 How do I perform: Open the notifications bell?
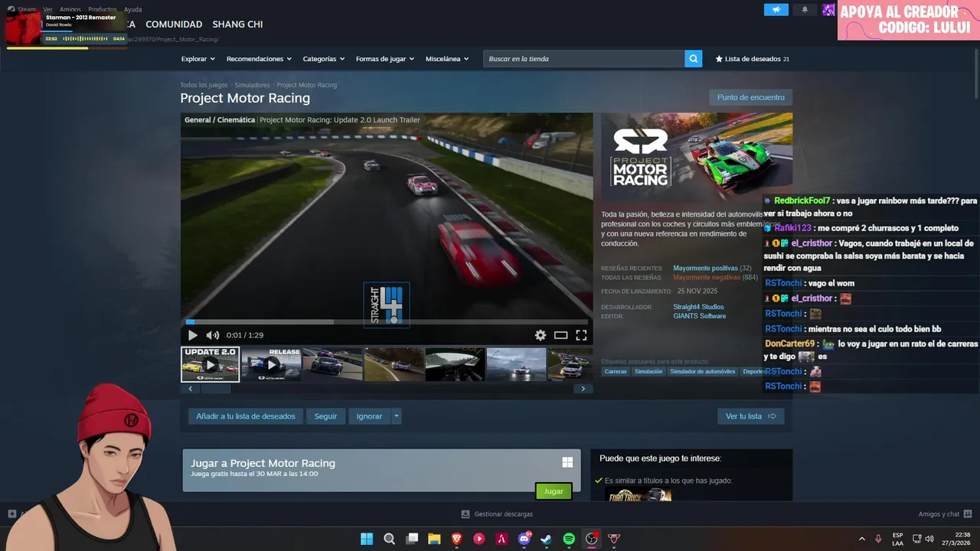pos(805,10)
